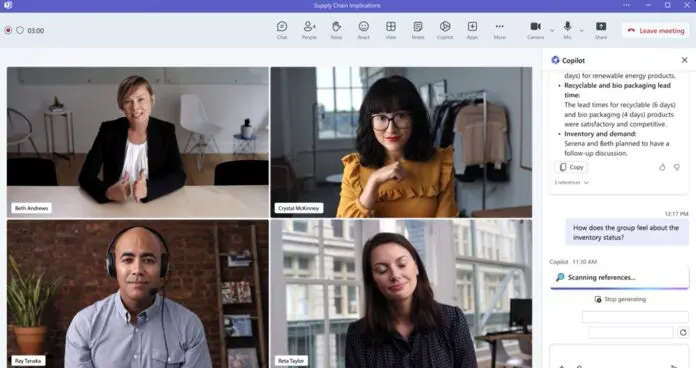Mute the microphone
696x368 pixels.
click(x=567, y=30)
